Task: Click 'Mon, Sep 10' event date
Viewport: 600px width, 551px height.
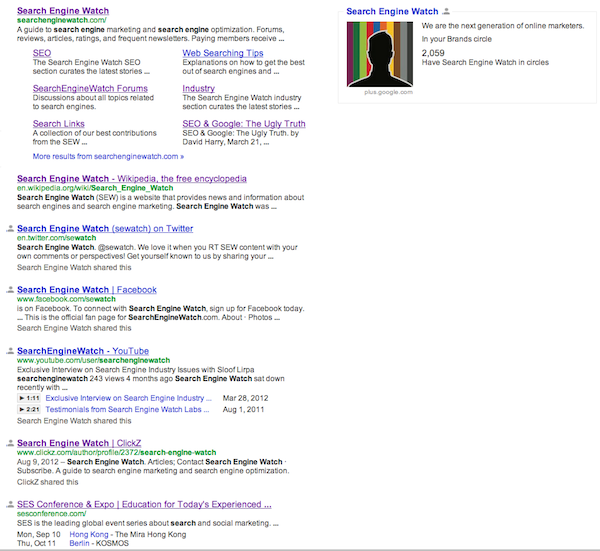Action: (39, 535)
